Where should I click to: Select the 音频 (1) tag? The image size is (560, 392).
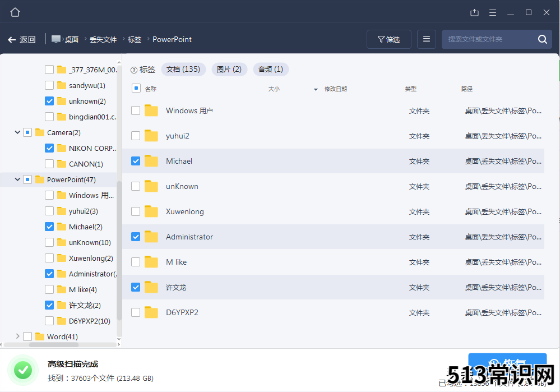point(271,70)
